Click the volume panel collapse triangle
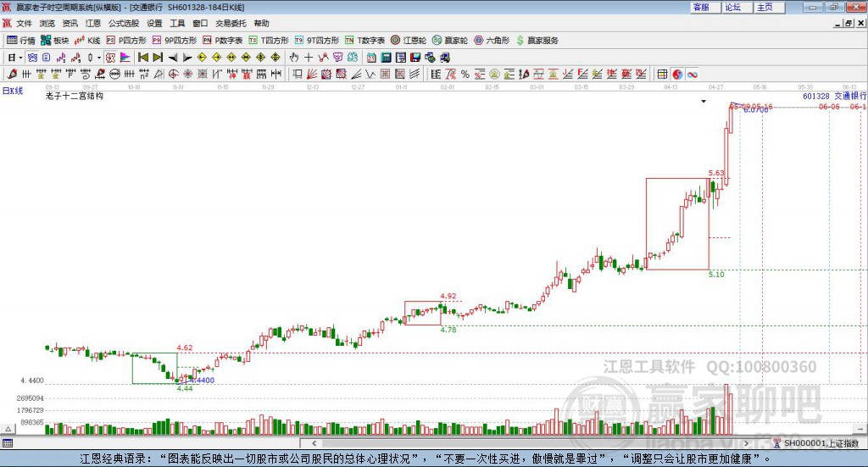The height and width of the screenshot is (467, 868). 8,429
